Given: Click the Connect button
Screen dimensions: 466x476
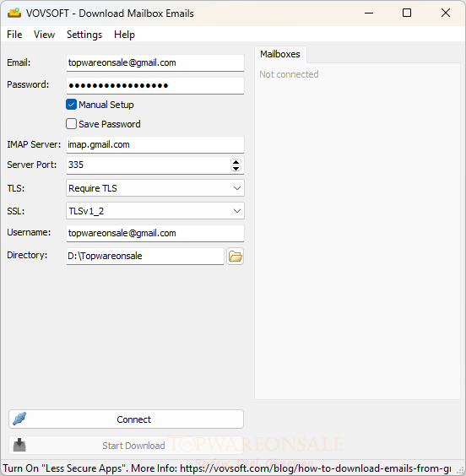Looking at the screenshot, I should click(126, 419).
